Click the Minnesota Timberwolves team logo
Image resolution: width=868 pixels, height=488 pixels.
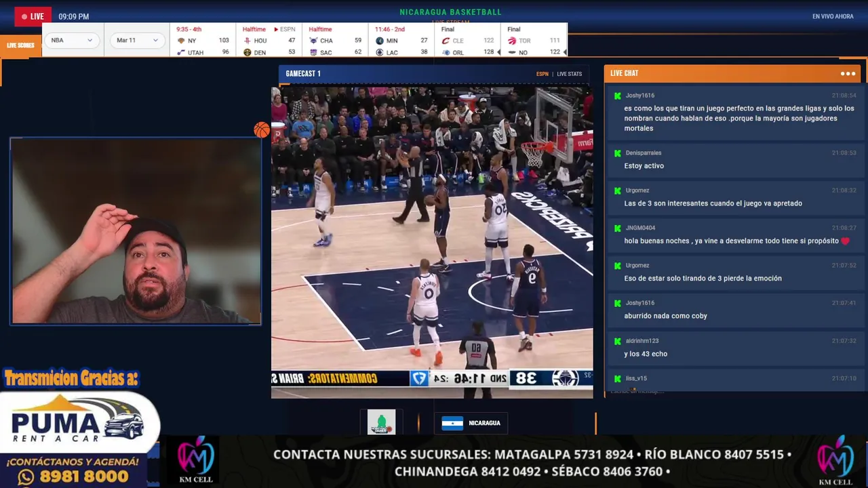[x=380, y=41]
